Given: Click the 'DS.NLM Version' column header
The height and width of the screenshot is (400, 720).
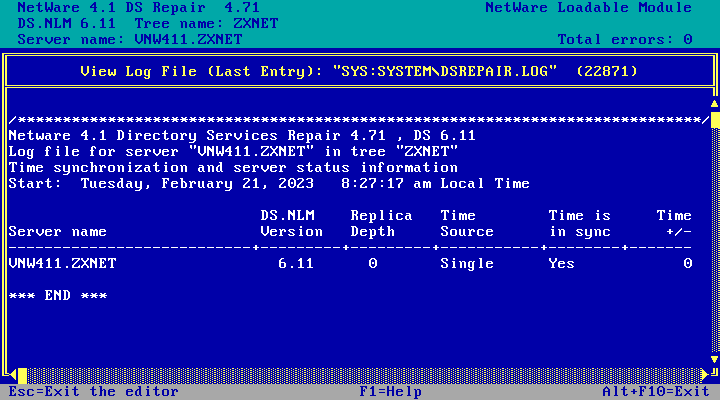Looking at the screenshot, I should click(292, 224).
